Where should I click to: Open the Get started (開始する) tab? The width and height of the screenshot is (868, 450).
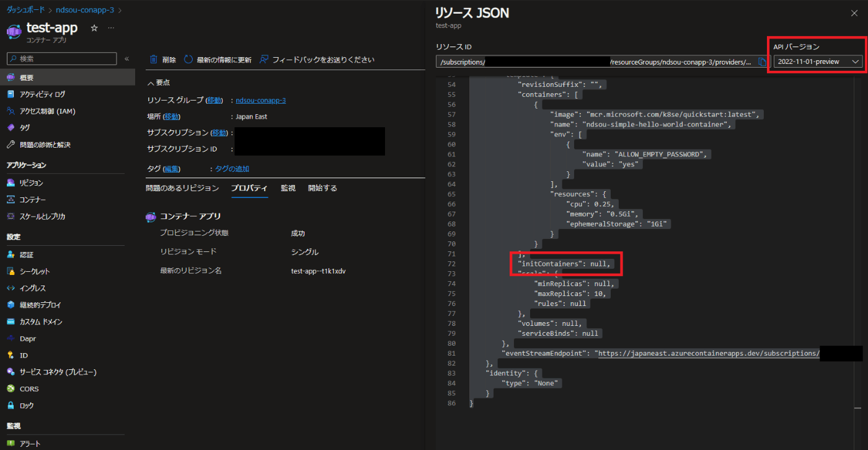322,188
